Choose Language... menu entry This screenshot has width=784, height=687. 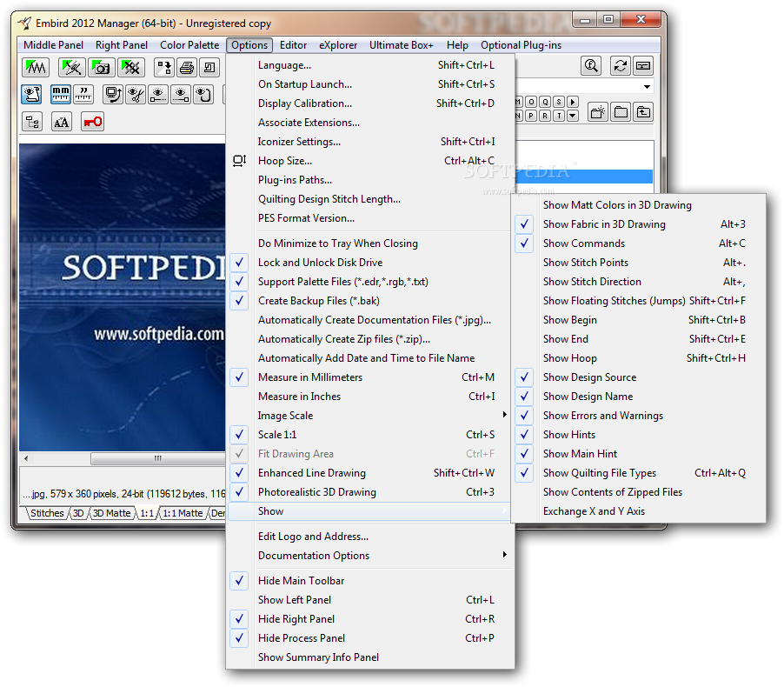click(x=370, y=65)
